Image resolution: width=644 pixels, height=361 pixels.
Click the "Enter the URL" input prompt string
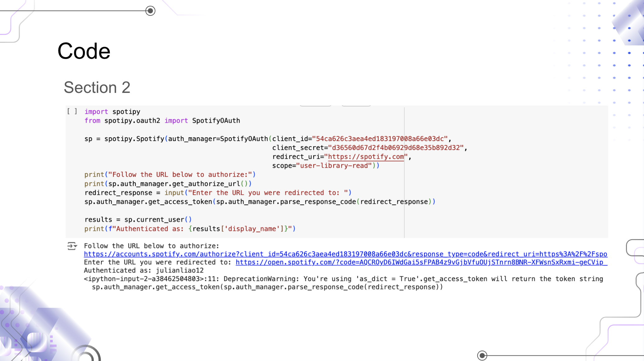tap(268, 193)
